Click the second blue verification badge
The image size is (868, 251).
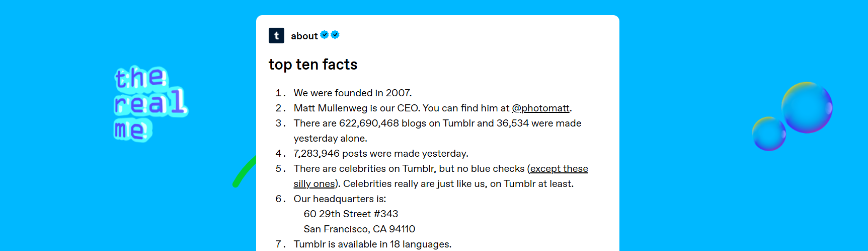335,35
